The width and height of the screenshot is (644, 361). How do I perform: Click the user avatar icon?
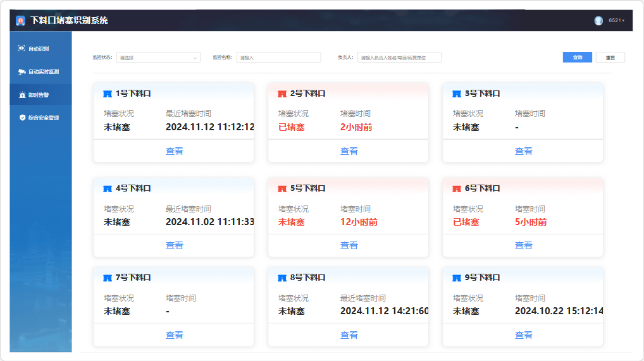click(598, 20)
